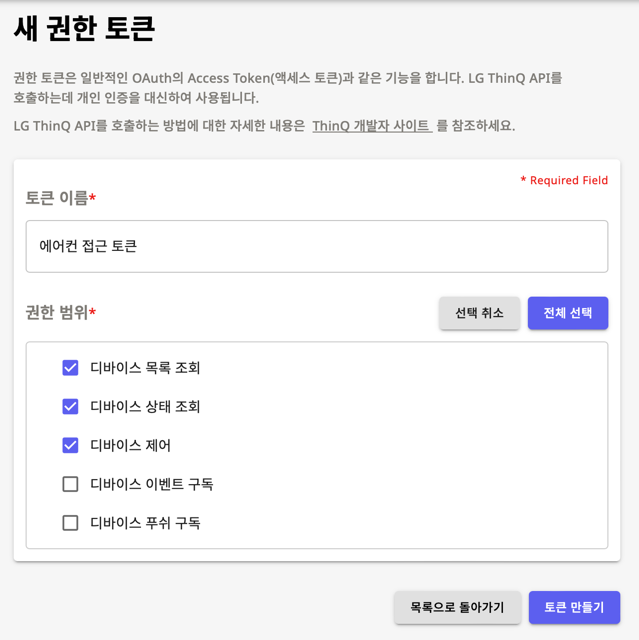Click the 토큰 이름 field label
639x640 pixels.
point(58,198)
